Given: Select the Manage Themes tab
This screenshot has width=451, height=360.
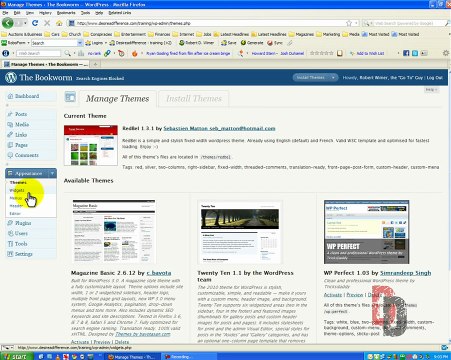Looking at the screenshot, I should [x=117, y=99].
